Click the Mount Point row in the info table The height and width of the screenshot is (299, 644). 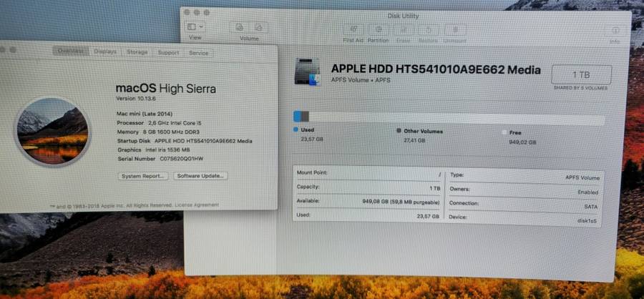pyautogui.click(x=369, y=173)
